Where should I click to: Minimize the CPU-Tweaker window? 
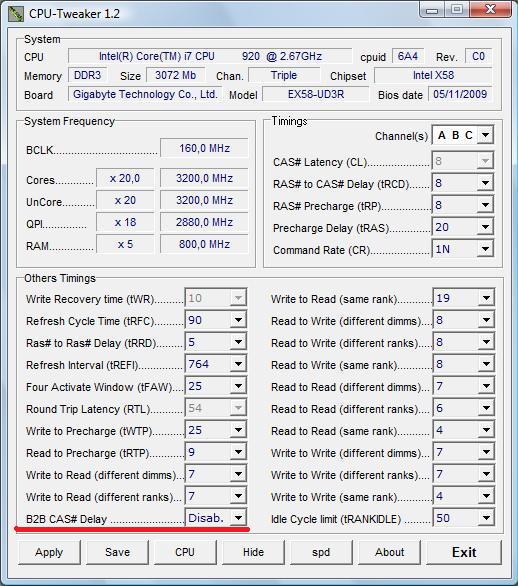(432, 9)
